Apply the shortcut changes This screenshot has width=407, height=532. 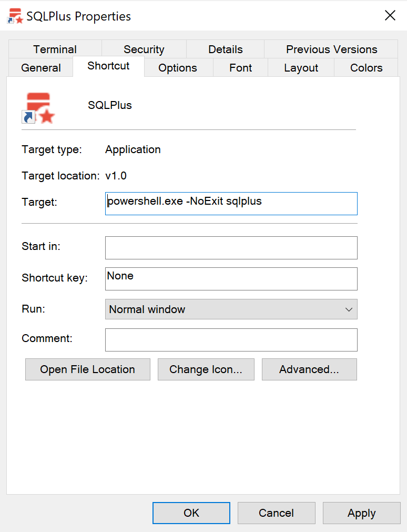(x=362, y=513)
